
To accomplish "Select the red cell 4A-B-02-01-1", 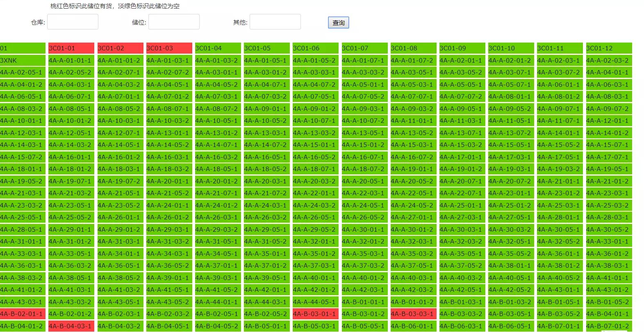I will tap(23, 314).
